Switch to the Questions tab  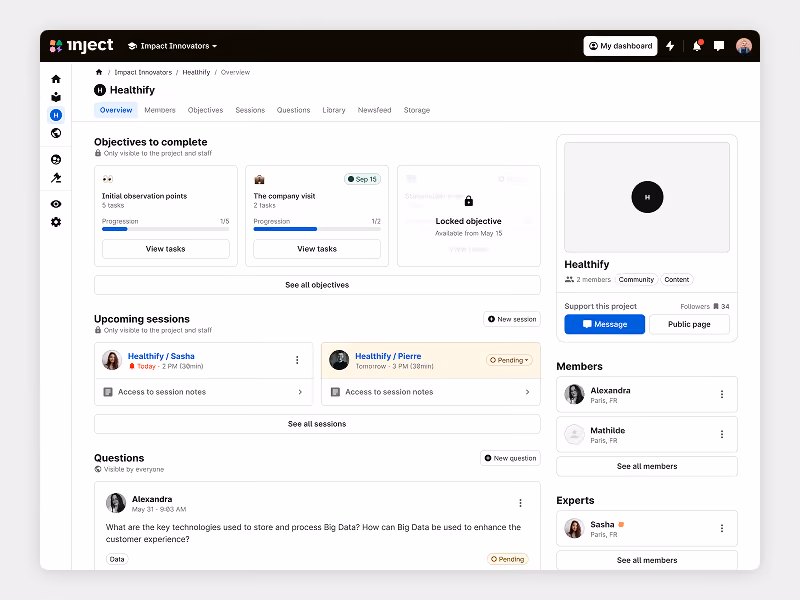(293, 110)
